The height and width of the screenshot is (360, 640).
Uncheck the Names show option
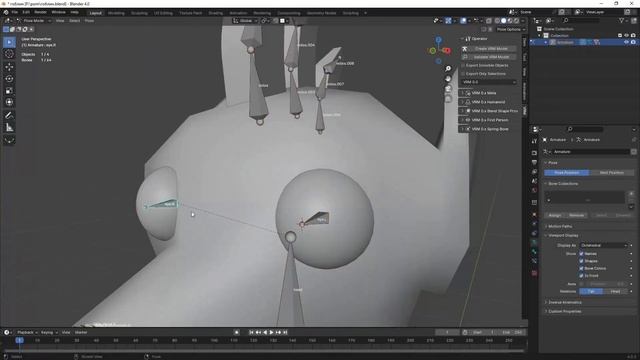point(581,253)
